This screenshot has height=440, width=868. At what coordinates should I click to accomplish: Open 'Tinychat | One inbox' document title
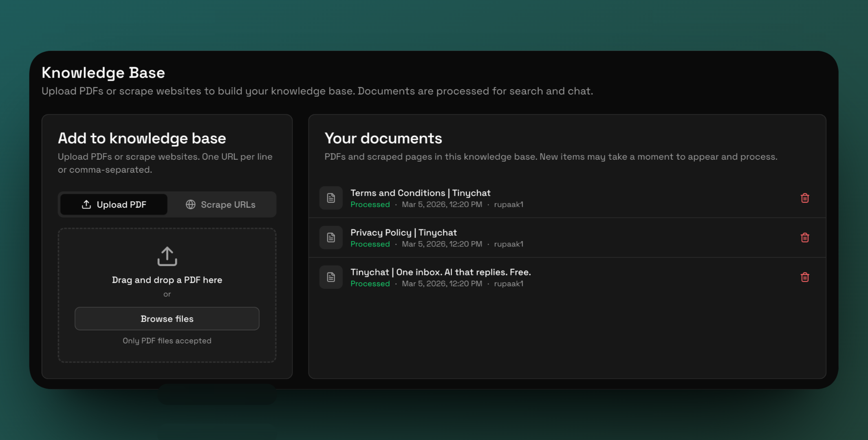pos(440,272)
